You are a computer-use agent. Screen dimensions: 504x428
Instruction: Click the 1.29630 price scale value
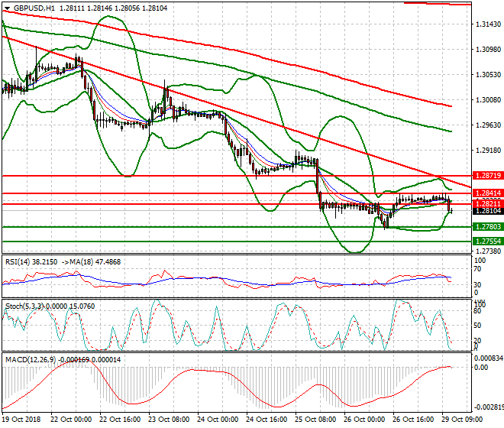coord(488,125)
